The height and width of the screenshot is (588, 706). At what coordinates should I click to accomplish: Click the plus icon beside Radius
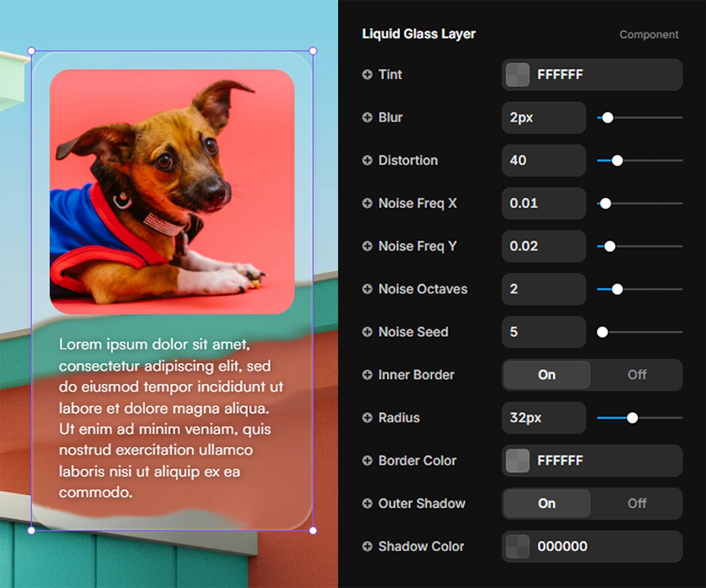(x=367, y=417)
